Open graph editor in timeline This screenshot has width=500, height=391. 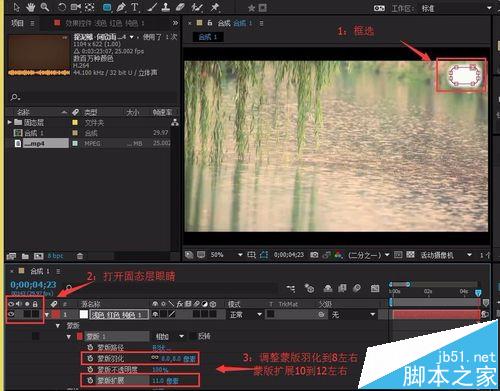pyautogui.click(x=375, y=288)
